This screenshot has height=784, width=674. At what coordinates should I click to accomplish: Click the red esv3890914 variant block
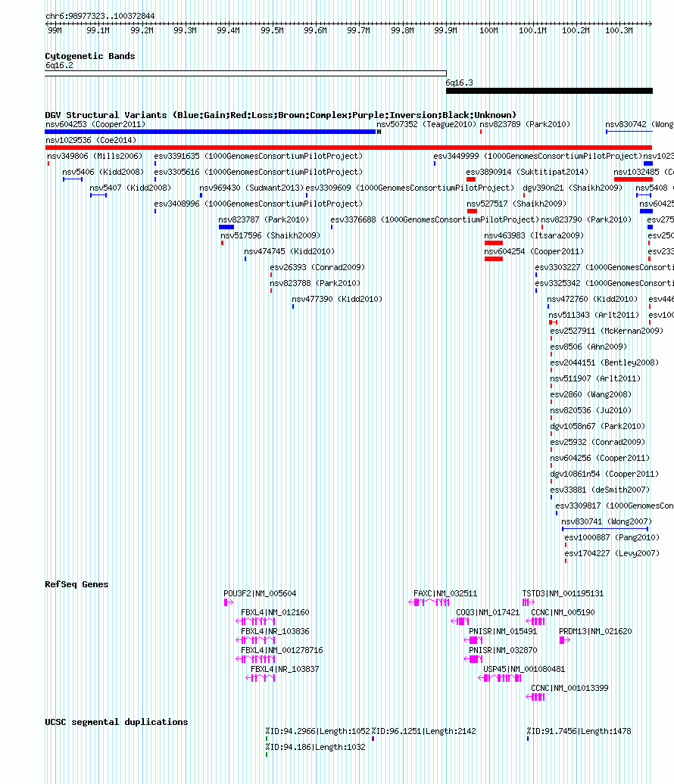click(x=471, y=179)
